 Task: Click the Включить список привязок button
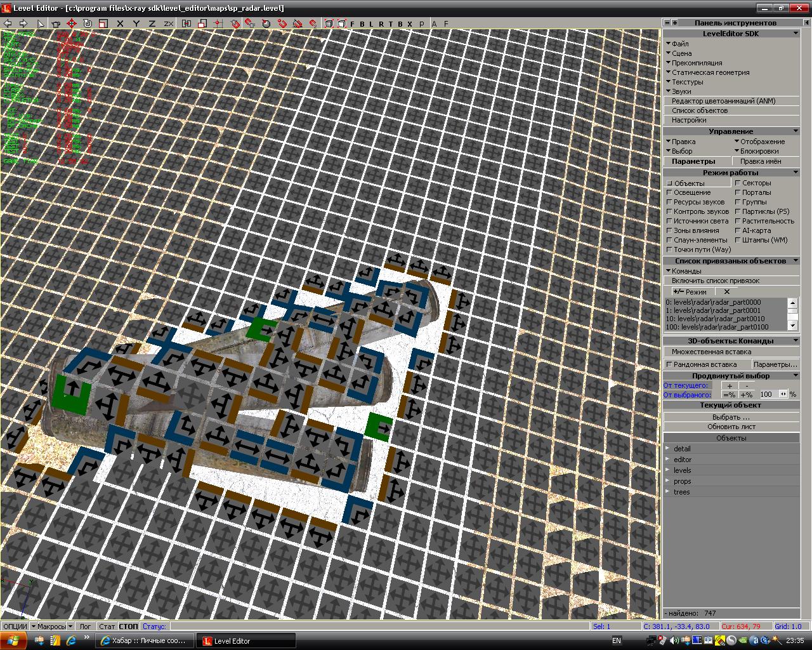coord(731,281)
